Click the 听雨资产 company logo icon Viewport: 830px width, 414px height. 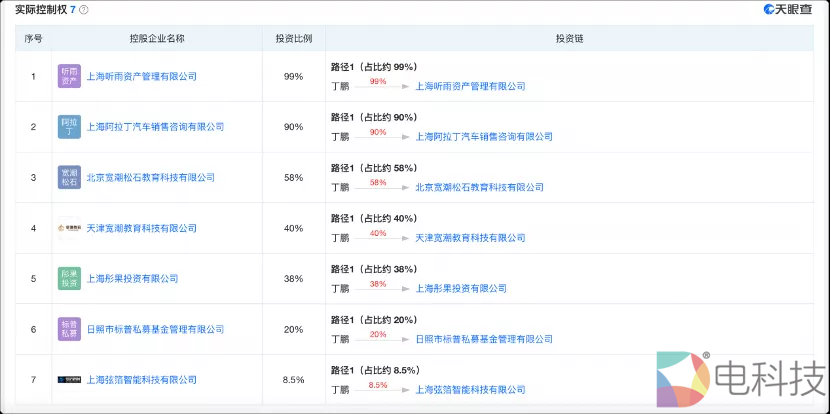click(x=69, y=76)
